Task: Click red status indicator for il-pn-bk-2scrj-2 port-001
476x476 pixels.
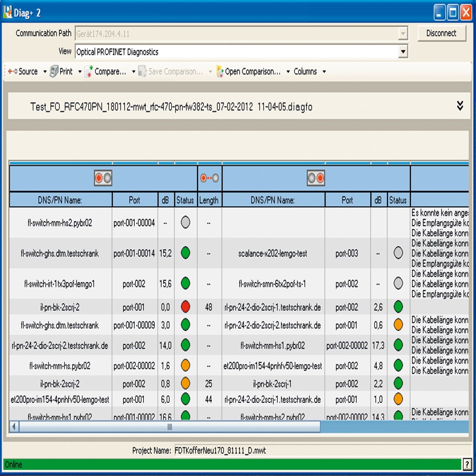Action: point(185,307)
